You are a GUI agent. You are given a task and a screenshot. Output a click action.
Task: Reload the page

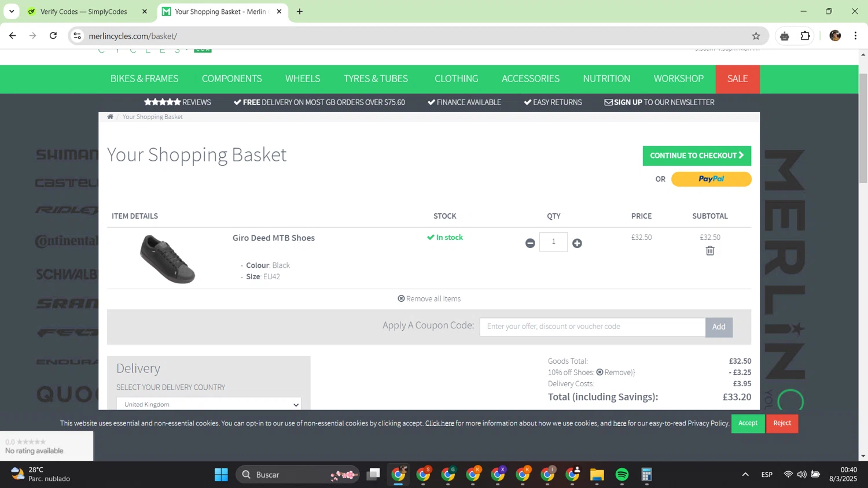[x=53, y=36]
